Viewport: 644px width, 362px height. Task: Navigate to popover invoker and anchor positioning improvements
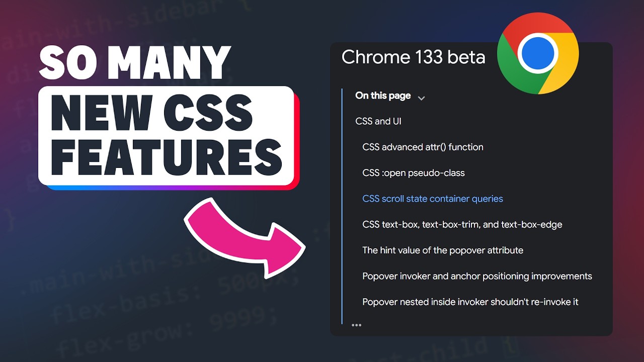tap(476, 276)
